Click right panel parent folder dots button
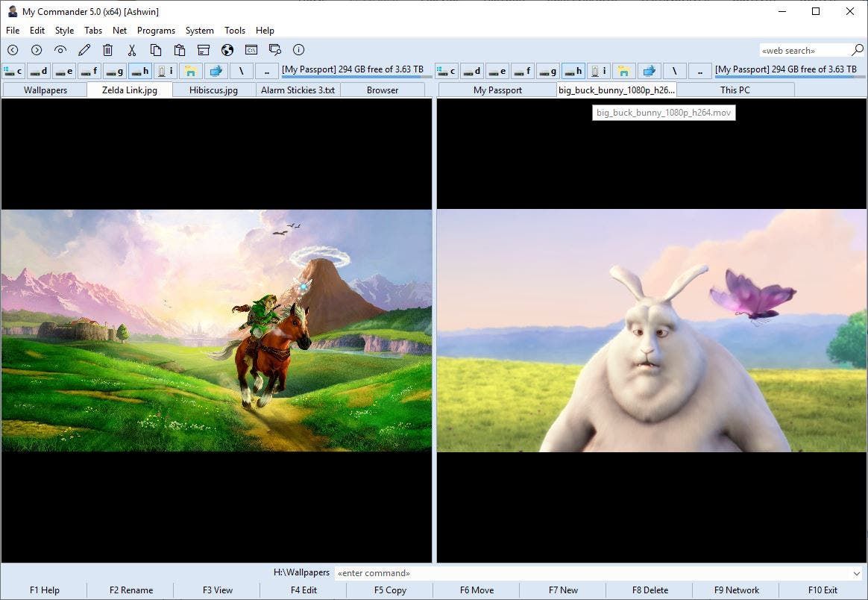Screen dimensions: 868x600 click(x=700, y=70)
